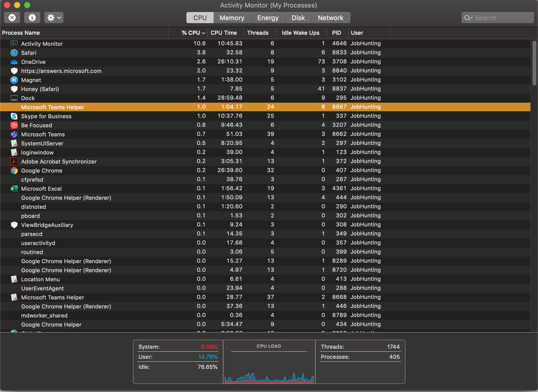Open the Energy tab
The image size is (538, 392).
coord(268,18)
